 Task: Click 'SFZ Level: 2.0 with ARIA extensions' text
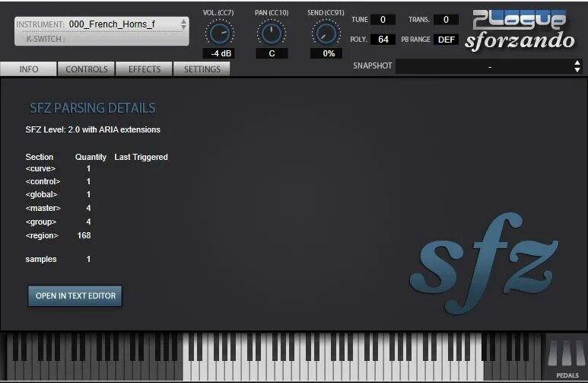point(93,129)
